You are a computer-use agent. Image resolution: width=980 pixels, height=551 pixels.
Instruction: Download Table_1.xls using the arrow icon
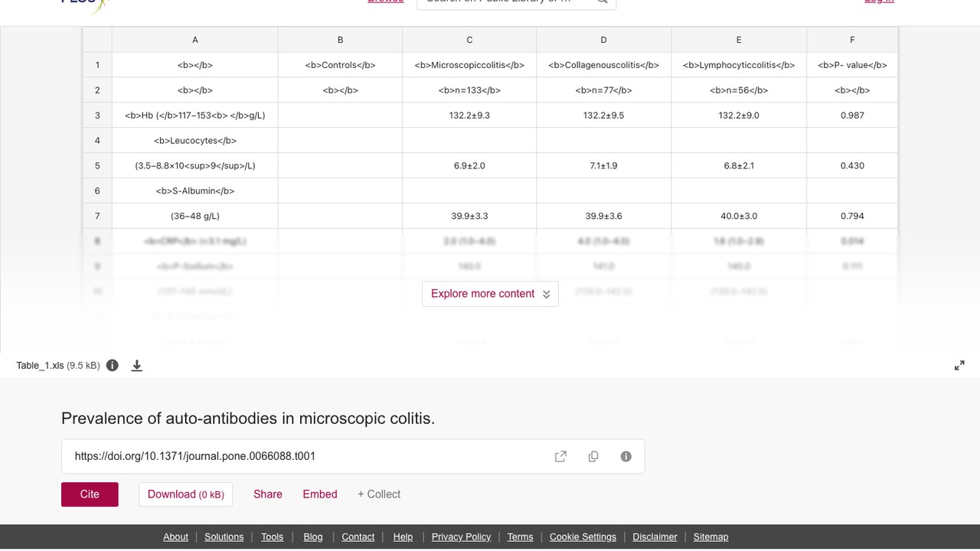(137, 365)
